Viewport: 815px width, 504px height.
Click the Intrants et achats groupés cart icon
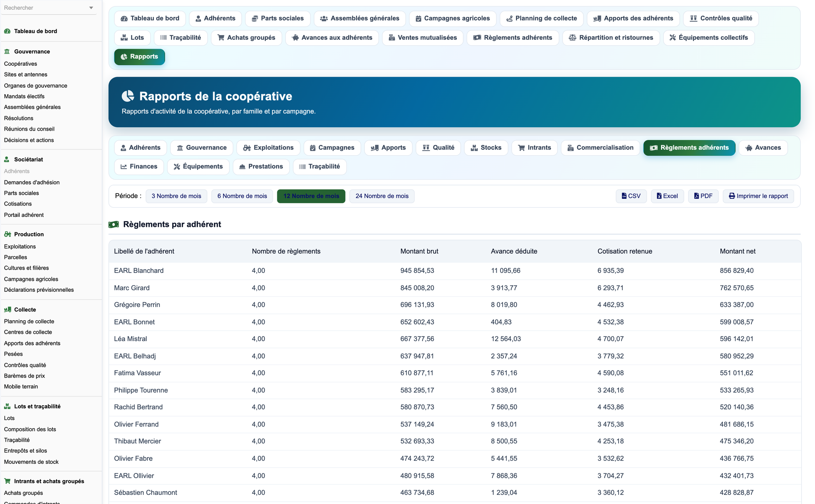pyautogui.click(x=7, y=481)
